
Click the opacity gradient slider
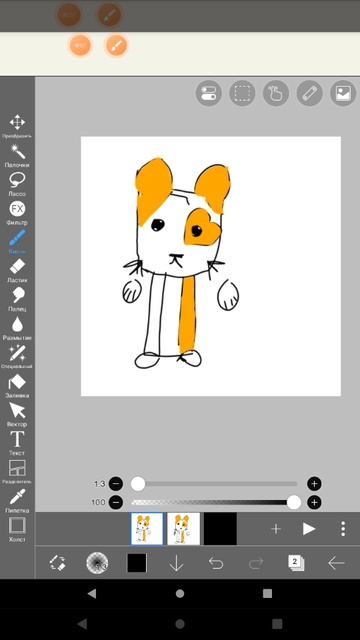pyautogui.click(x=216, y=502)
